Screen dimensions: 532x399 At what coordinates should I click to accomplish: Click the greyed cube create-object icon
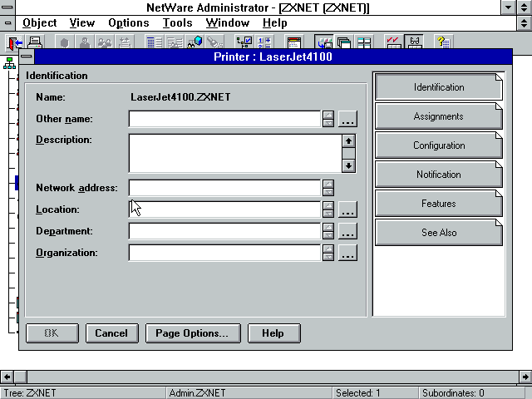click(x=65, y=42)
